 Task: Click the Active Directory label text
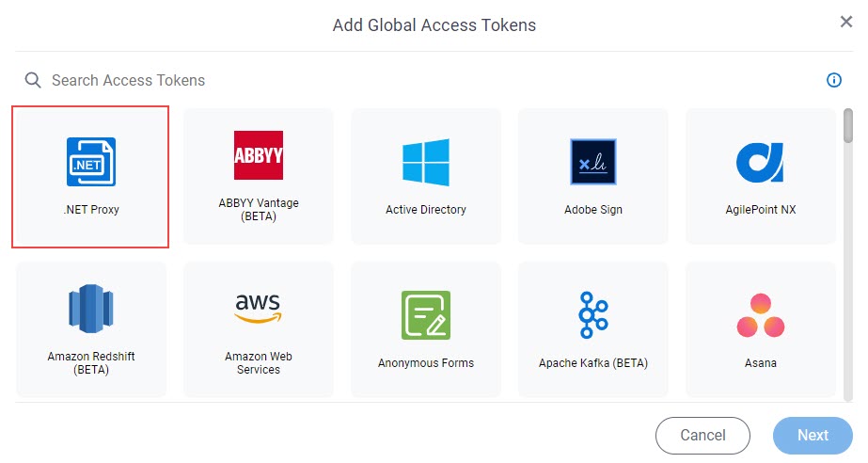426,209
